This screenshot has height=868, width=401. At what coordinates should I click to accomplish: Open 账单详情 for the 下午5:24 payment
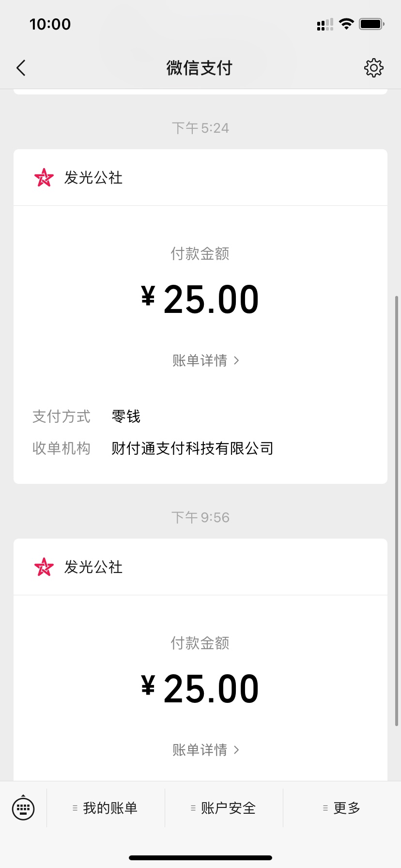[205, 360]
